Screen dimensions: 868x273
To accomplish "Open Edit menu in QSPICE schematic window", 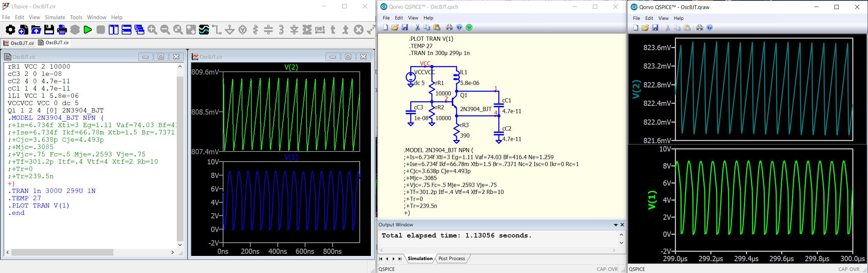I will (399, 18).
